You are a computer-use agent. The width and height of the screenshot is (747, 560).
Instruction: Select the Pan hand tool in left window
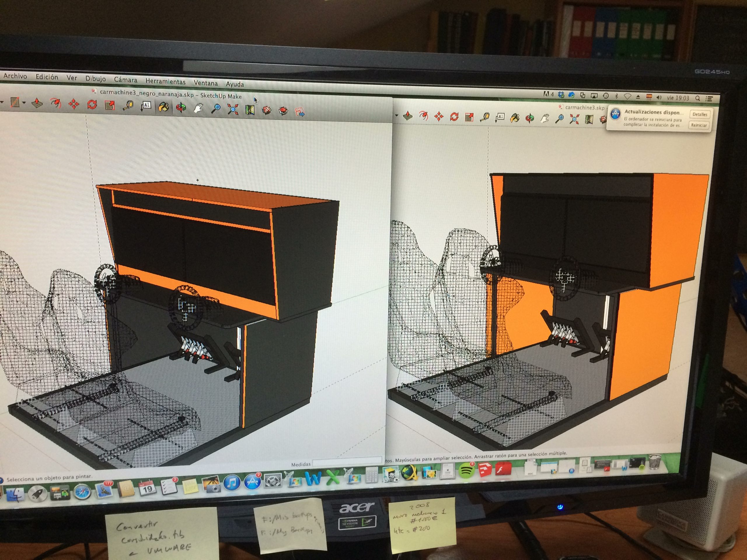pyautogui.click(x=198, y=108)
